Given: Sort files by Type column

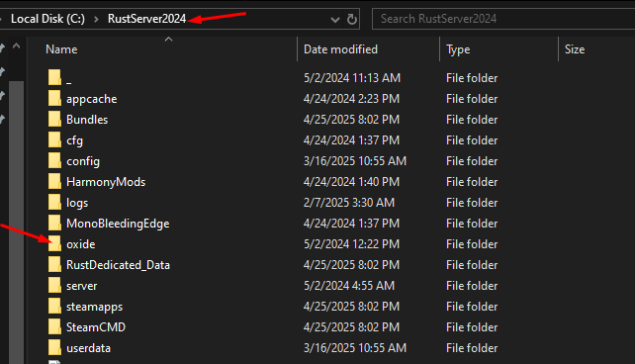Looking at the screenshot, I should tap(458, 49).
